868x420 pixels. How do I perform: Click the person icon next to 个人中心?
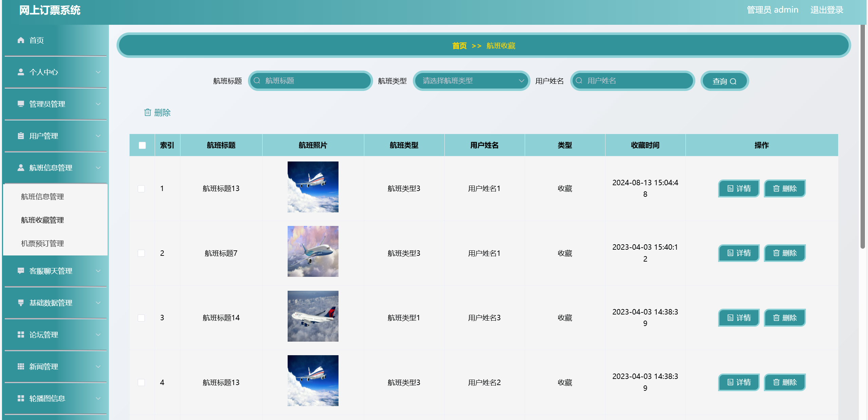21,72
